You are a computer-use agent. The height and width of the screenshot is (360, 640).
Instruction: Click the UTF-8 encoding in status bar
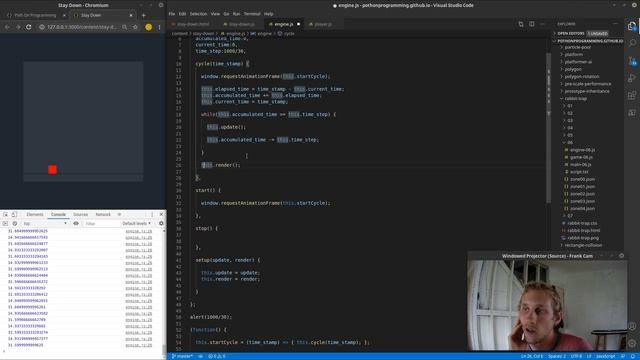coord(576,356)
